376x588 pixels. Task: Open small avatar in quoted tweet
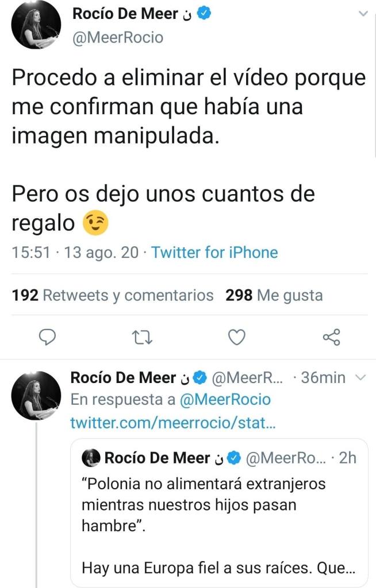tap(91, 458)
